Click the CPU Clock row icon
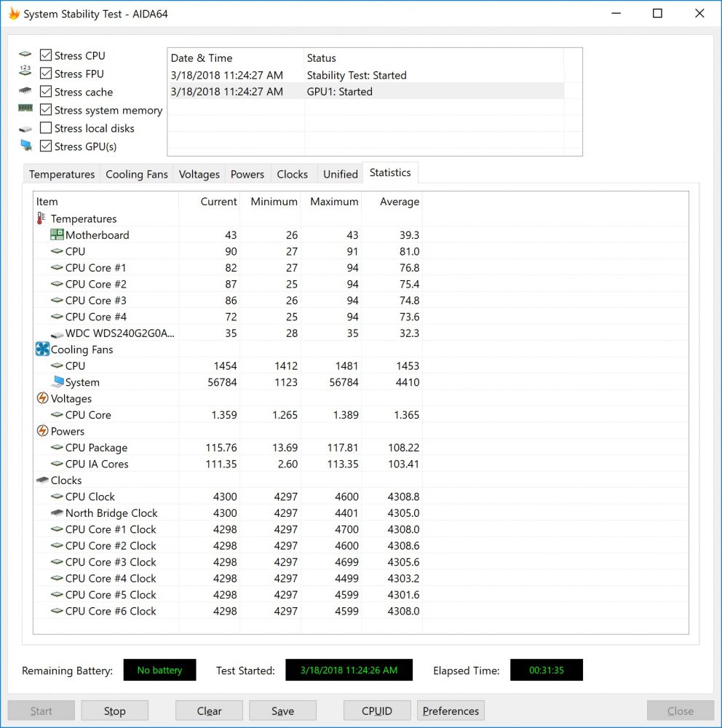722x728 pixels. [57, 496]
